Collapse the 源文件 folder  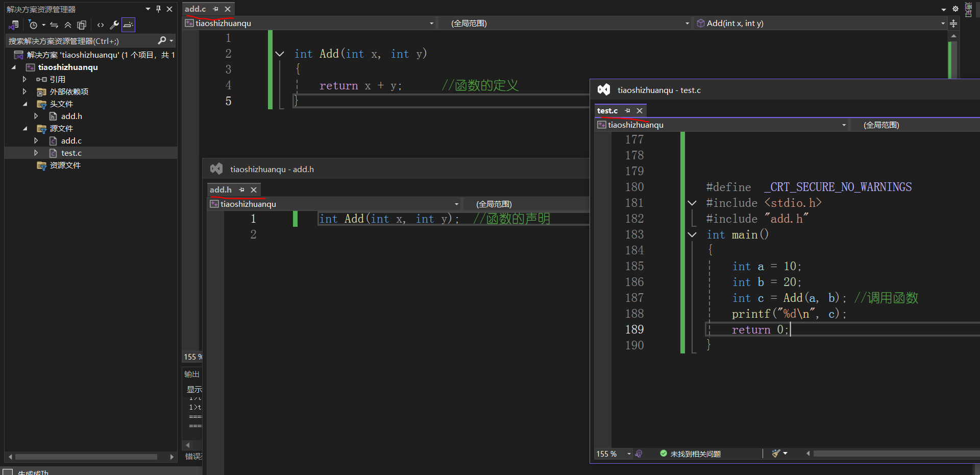pos(26,129)
